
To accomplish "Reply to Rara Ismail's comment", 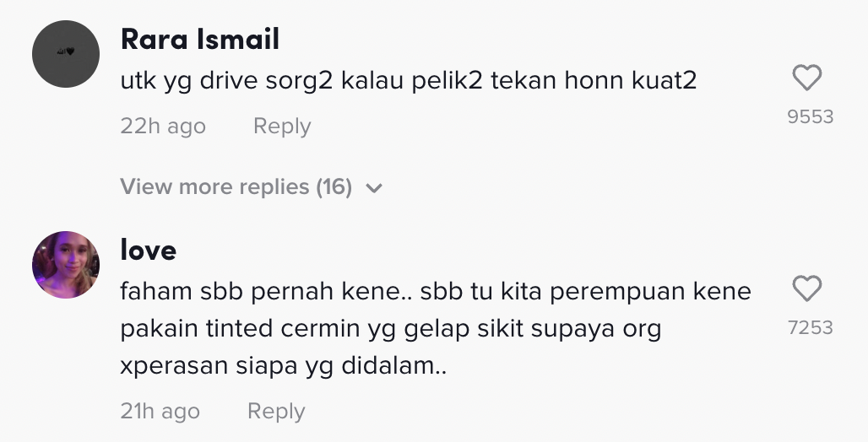I will coord(282,127).
